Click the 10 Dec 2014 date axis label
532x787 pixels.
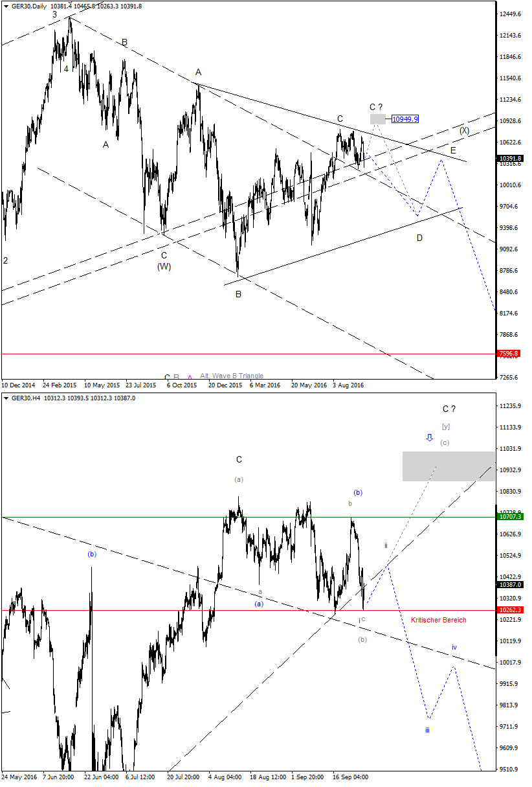tap(19, 385)
